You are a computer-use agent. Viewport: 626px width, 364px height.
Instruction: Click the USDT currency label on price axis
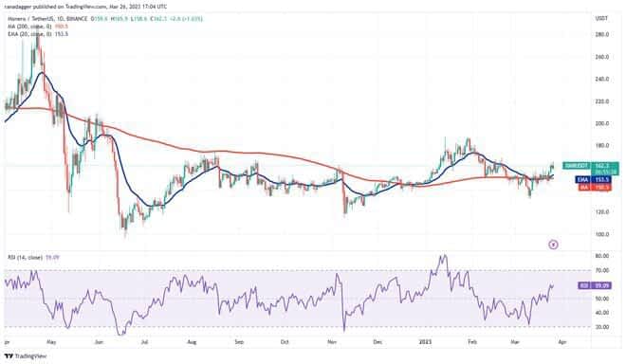click(x=601, y=18)
